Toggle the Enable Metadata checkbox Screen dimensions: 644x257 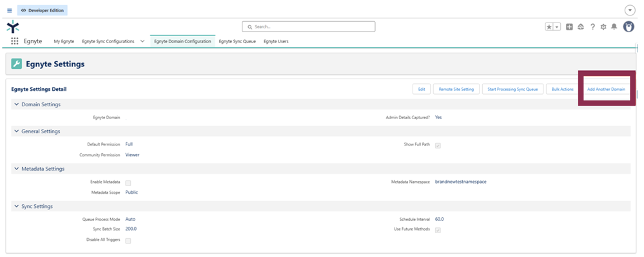click(128, 183)
